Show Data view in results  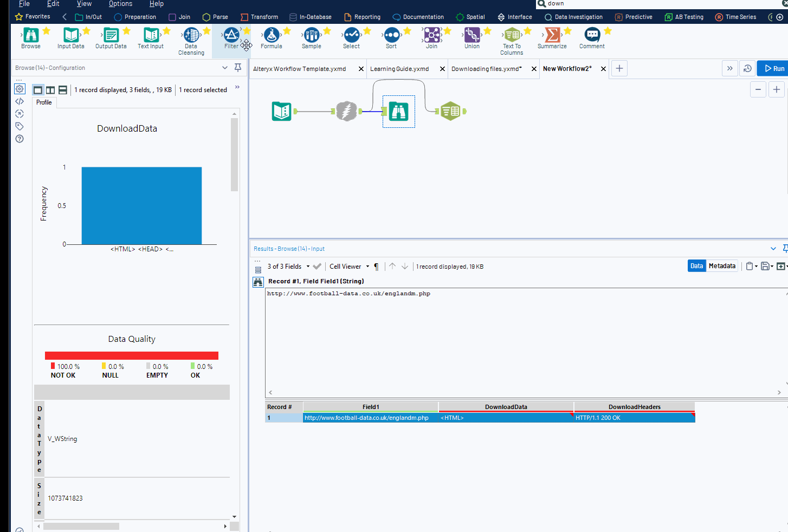click(697, 266)
